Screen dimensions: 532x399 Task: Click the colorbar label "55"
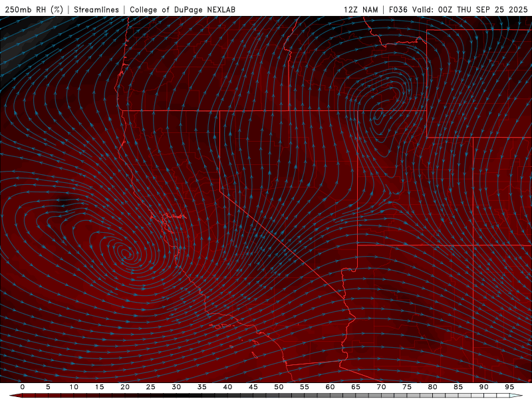[305, 387]
